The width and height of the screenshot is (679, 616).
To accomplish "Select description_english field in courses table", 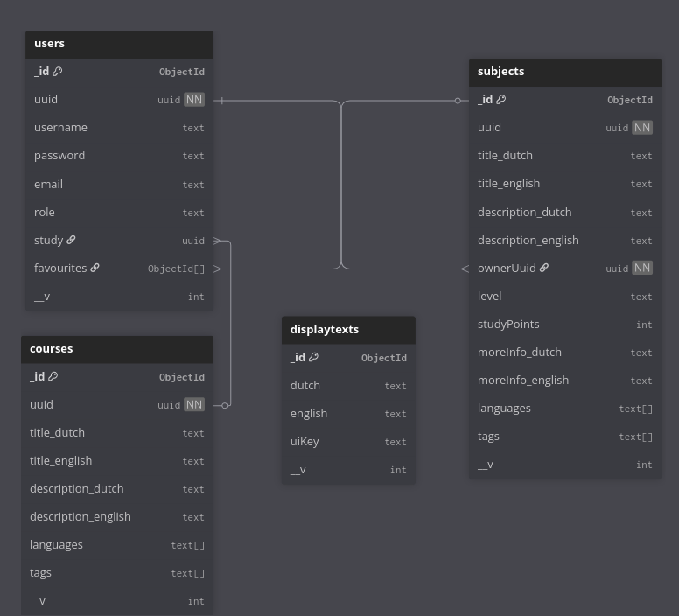I will tap(80, 517).
